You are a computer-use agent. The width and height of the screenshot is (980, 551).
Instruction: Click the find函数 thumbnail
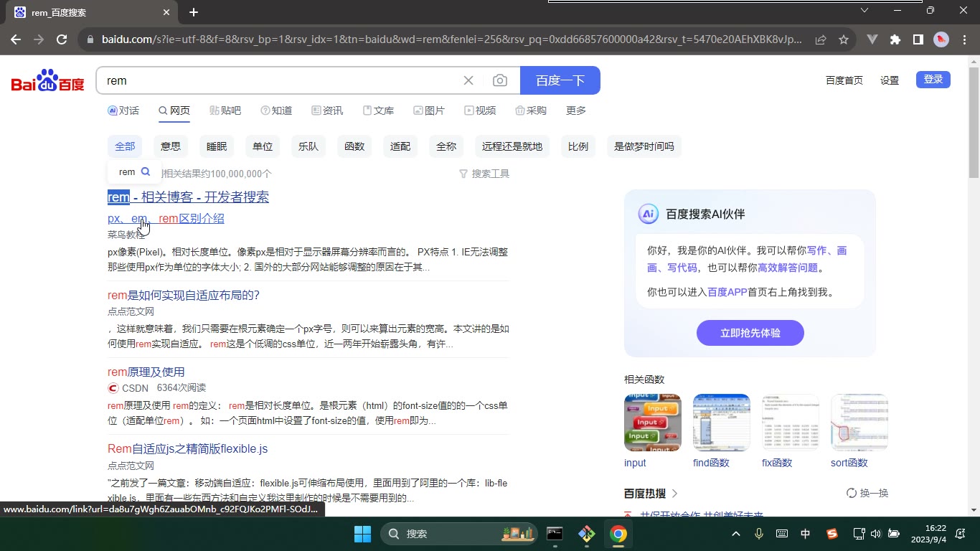(x=722, y=423)
